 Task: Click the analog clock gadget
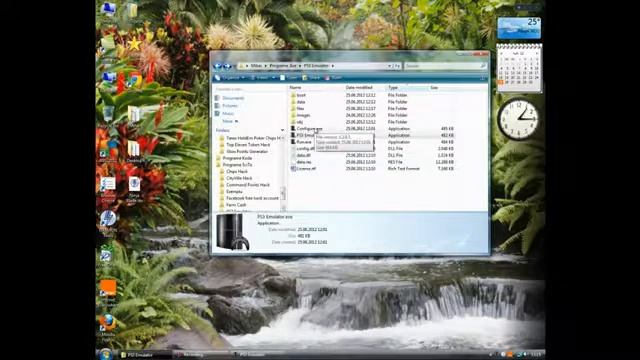click(518, 119)
